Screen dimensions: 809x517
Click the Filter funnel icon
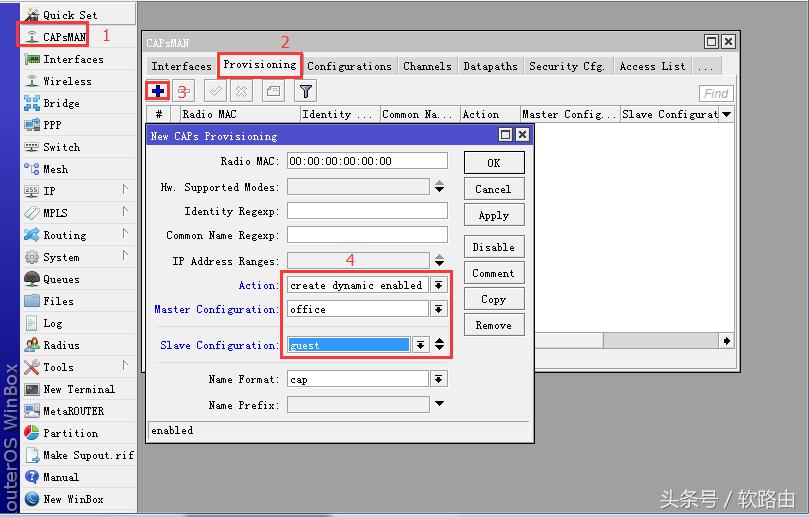point(305,91)
